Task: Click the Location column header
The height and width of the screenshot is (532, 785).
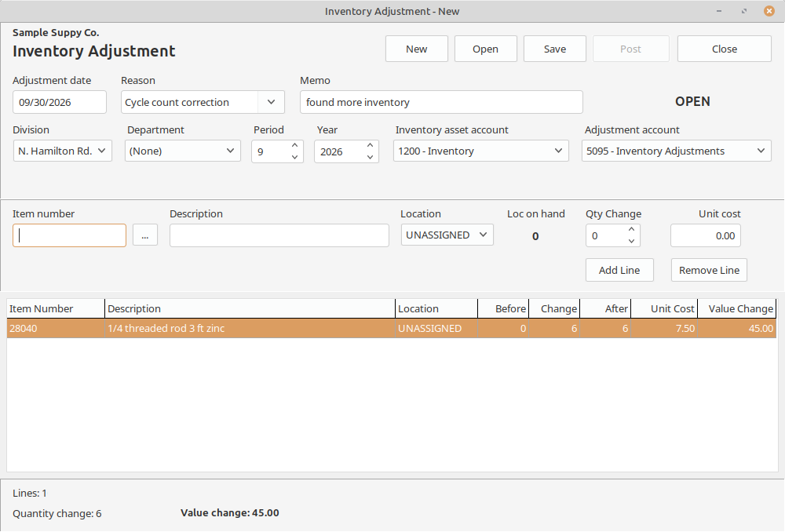Action: (436, 309)
